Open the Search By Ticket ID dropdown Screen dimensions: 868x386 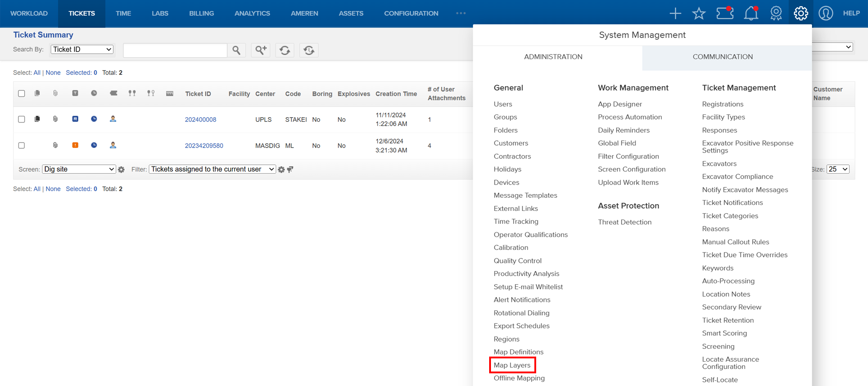82,49
